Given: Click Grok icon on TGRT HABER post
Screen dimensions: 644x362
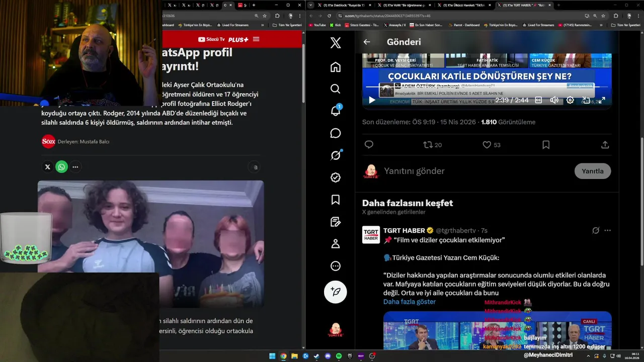Looking at the screenshot, I should point(596,230).
